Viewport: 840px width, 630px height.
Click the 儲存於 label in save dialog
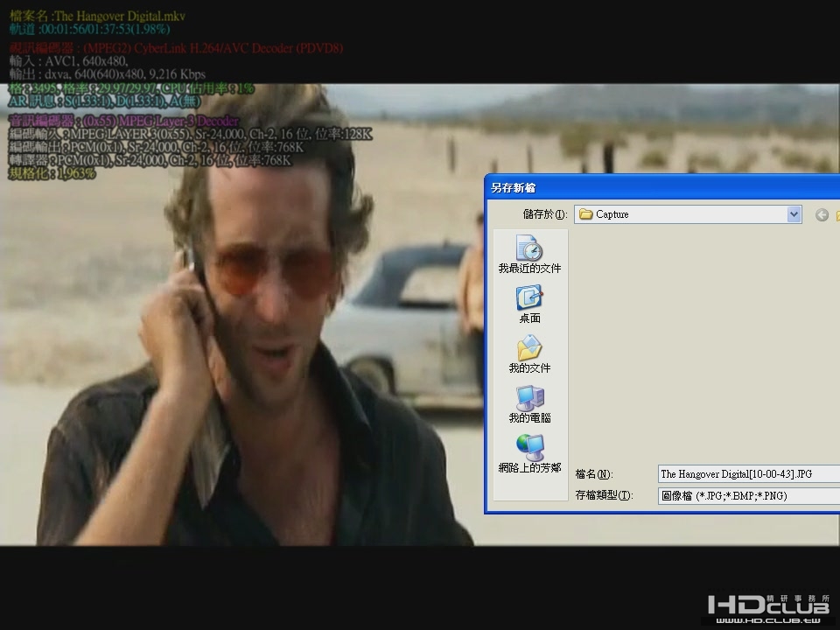pos(545,214)
